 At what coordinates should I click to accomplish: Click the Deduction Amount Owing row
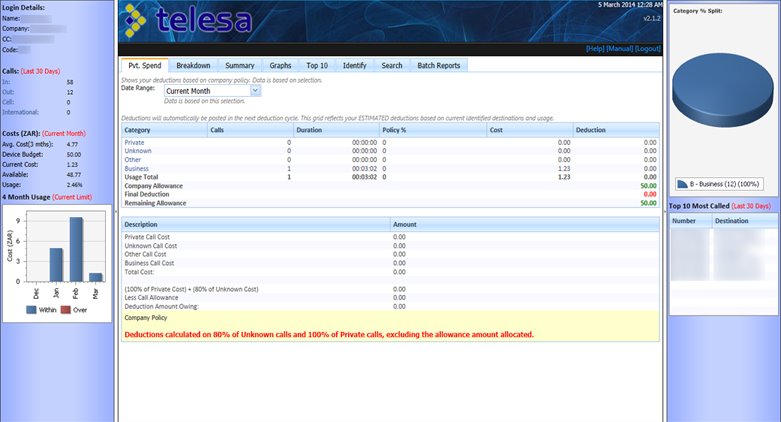coord(390,306)
